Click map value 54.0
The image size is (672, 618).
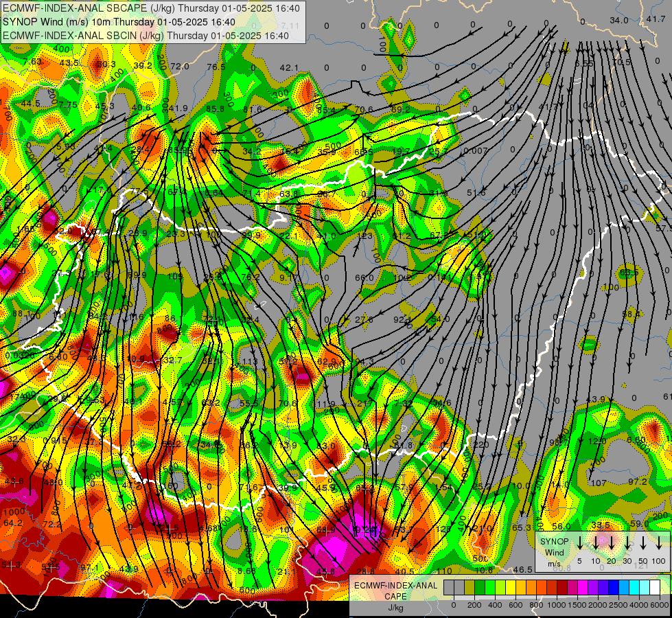coord(440,319)
